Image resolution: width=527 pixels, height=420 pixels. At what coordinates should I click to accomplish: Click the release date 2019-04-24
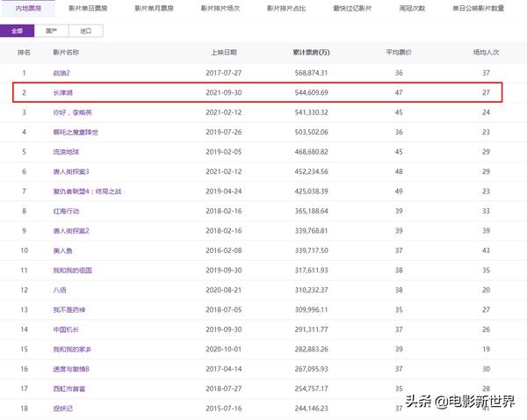click(223, 192)
